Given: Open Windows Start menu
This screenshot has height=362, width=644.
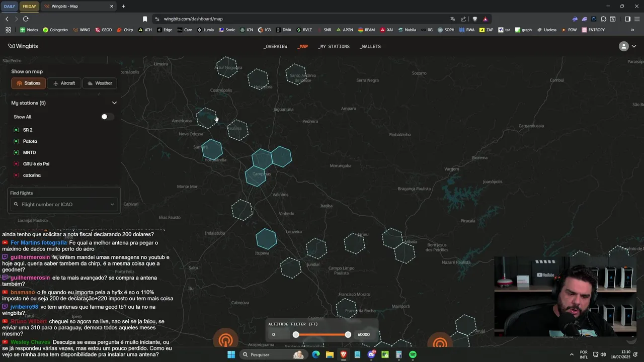Looking at the screenshot, I should pyautogui.click(x=231, y=354).
